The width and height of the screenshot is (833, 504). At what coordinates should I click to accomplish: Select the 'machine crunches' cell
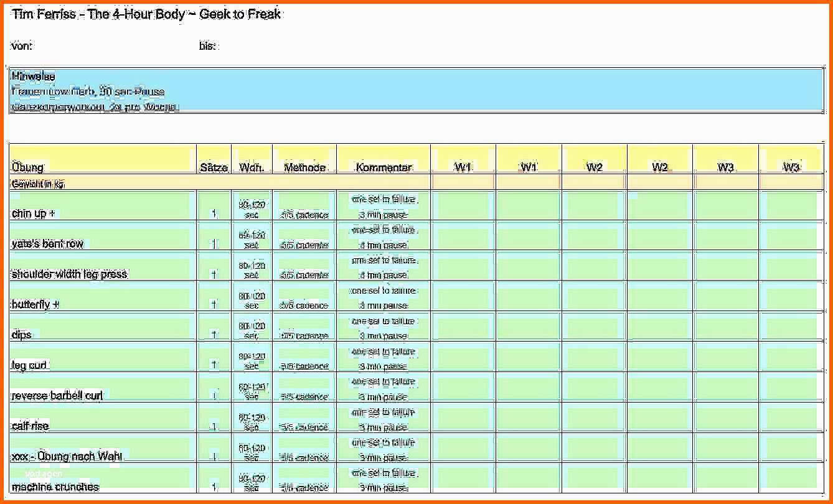click(x=103, y=478)
